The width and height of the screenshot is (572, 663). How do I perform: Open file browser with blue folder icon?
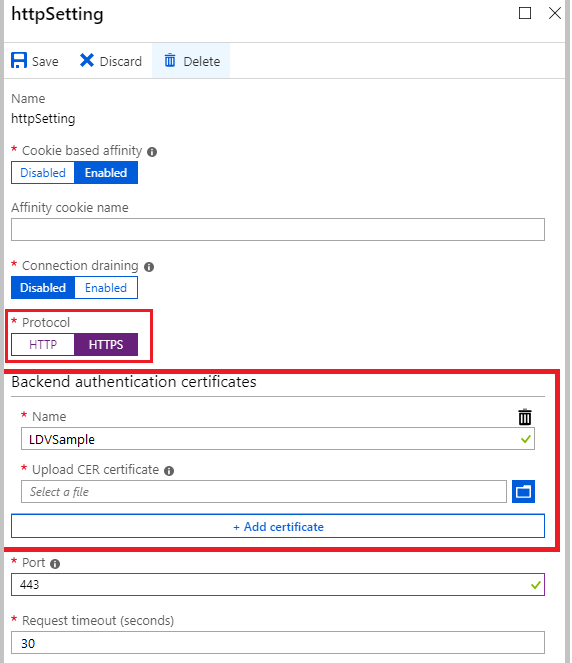(523, 491)
